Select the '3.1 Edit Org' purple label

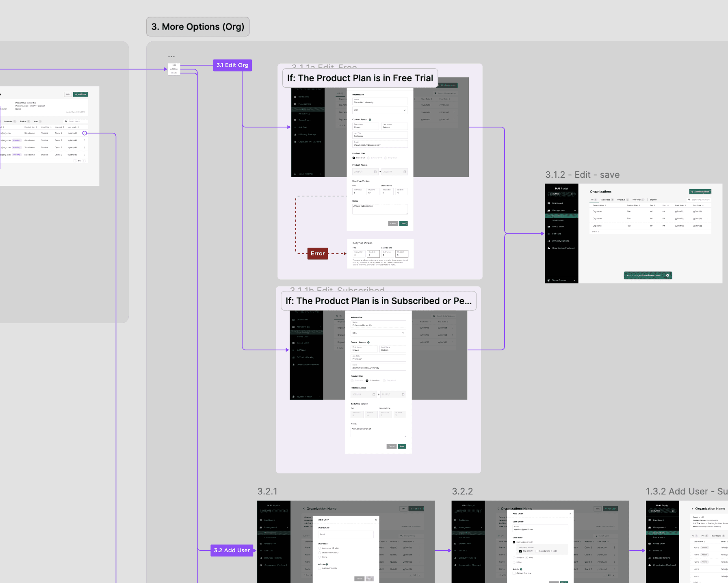pos(232,65)
